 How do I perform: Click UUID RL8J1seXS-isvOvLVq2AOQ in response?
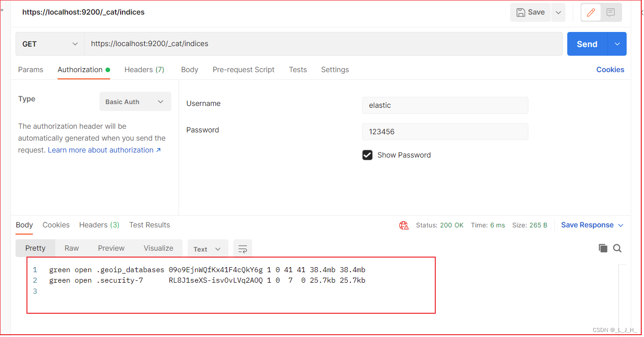(216, 280)
